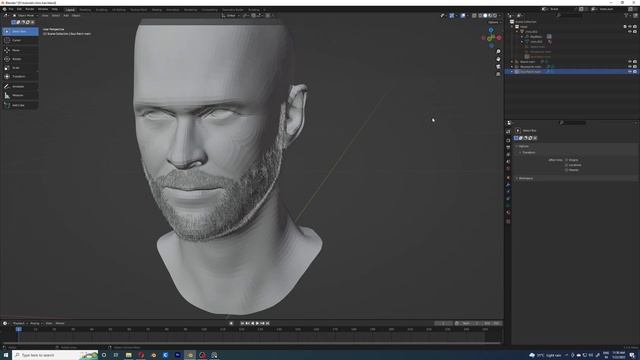The width and height of the screenshot is (640, 360).
Task: Click the zoom magnifier in viewport navigation
Action: tap(498, 52)
